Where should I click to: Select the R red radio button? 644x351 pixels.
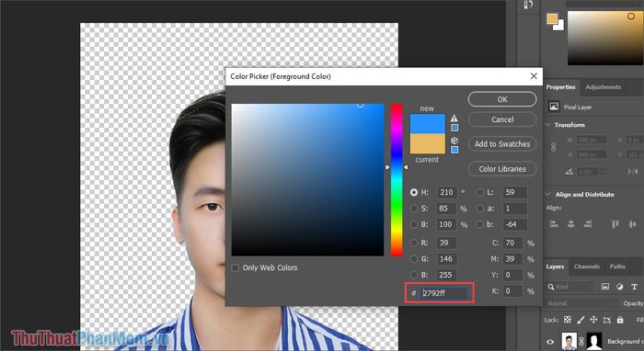click(414, 243)
